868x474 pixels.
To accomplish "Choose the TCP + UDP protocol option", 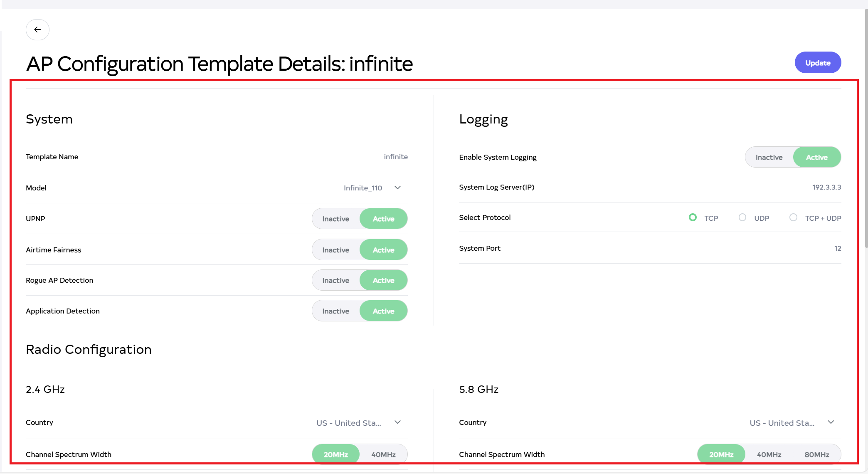I will [x=793, y=217].
